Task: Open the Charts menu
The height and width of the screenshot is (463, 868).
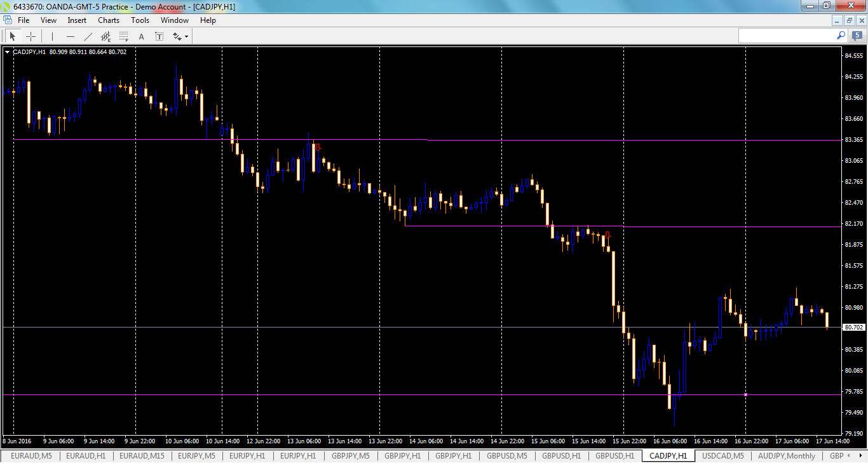Action: [108, 20]
